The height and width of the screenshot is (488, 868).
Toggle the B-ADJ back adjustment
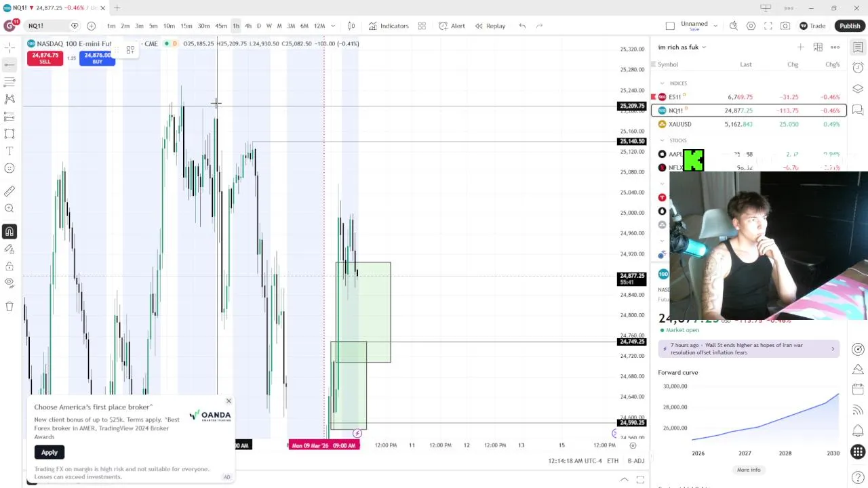636,461
